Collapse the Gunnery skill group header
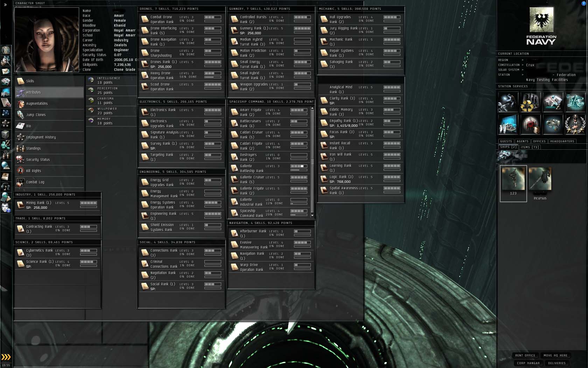The width and height of the screenshot is (588, 368). 271,9
